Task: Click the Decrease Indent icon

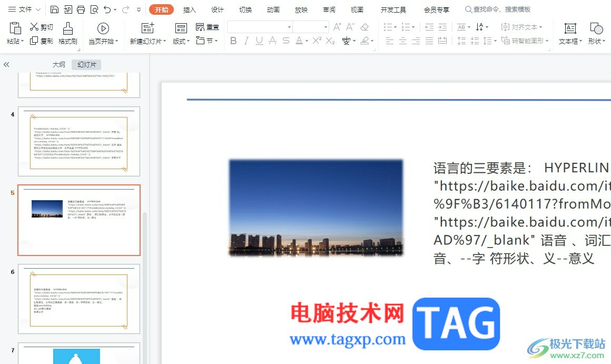Action: pyautogui.click(x=429, y=27)
